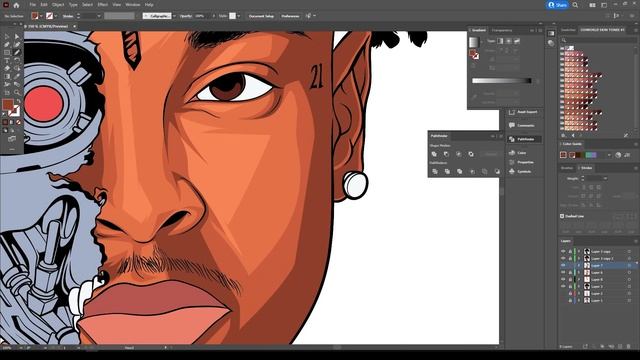The width and height of the screenshot is (640, 360).
Task: Click Intersect in Pathfinder shape modes
Action: pyautogui.click(x=459, y=154)
